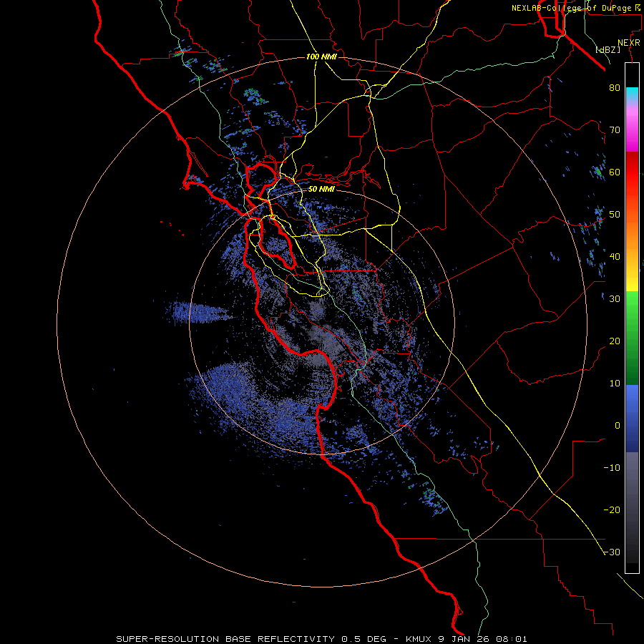Click the 9 JAN 26 date in the caption
This screenshot has height=644, width=644.
coord(464,639)
